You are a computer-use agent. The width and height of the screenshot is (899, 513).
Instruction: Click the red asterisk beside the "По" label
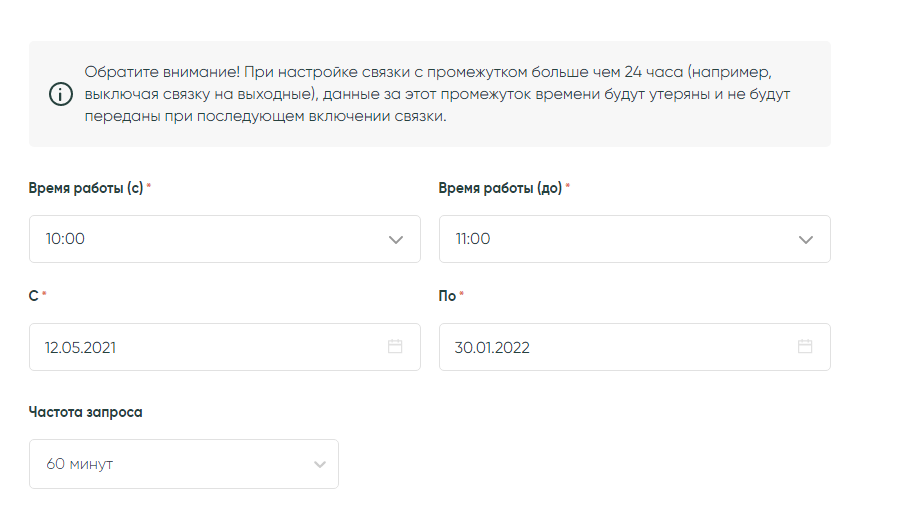(x=462, y=295)
